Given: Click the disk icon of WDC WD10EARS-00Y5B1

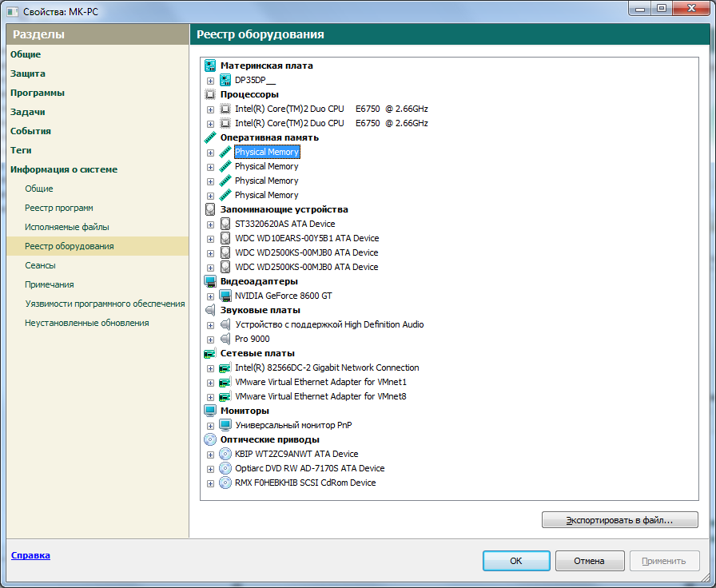Looking at the screenshot, I should click(x=225, y=238).
